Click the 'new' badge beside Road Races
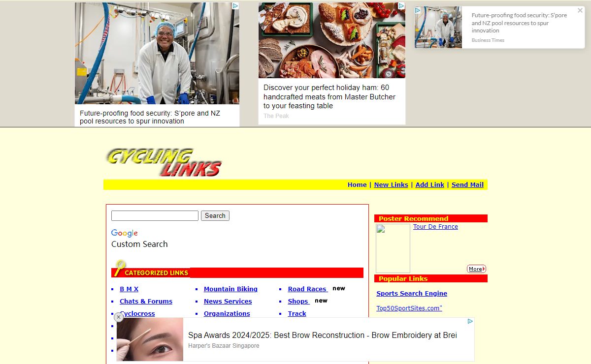The height and width of the screenshot is (364, 591). point(339,288)
